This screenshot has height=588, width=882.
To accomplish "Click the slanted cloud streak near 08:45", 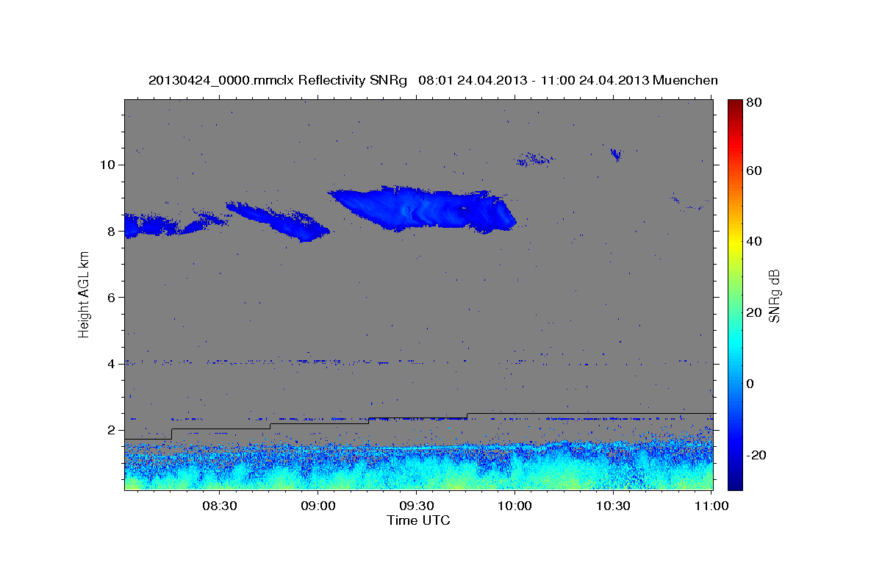I will (x=278, y=221).
